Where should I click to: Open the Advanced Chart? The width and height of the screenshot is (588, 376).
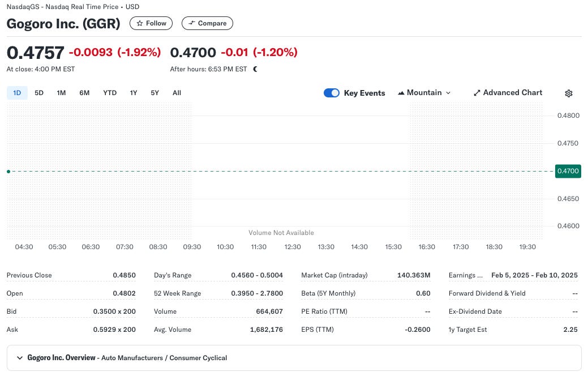(508, 93)
